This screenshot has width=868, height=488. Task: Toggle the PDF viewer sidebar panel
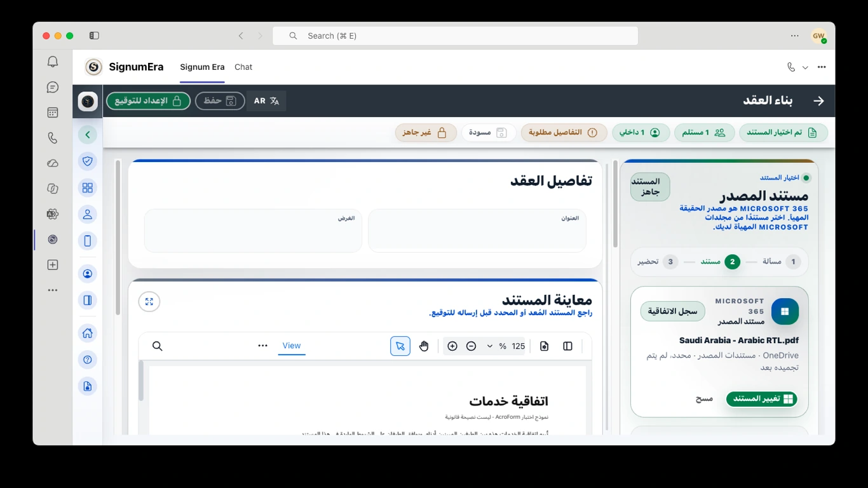(568, 346)
